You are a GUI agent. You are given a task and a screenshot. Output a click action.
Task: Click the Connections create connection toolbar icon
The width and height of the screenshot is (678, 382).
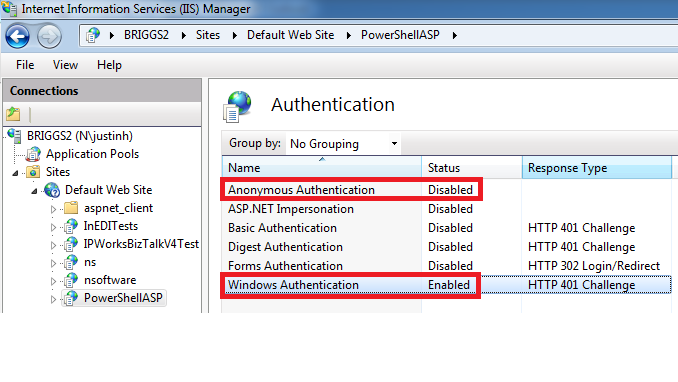[13, 114]
